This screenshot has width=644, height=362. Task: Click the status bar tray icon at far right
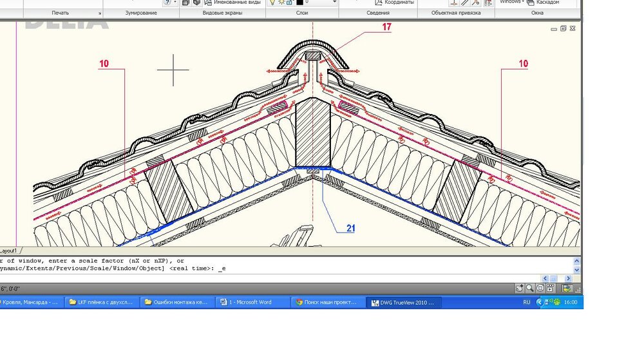tap(567, 289)
